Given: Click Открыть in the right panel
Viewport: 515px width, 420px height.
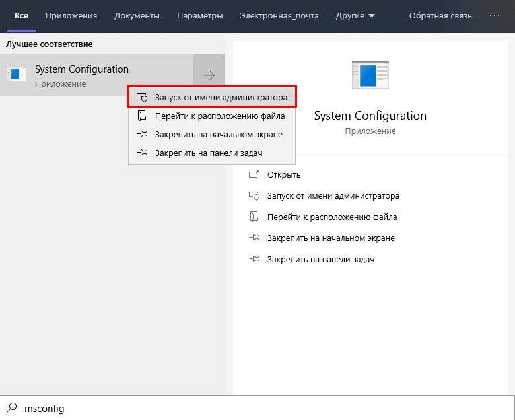Looking at the screenshot, I should click(284, 175).
